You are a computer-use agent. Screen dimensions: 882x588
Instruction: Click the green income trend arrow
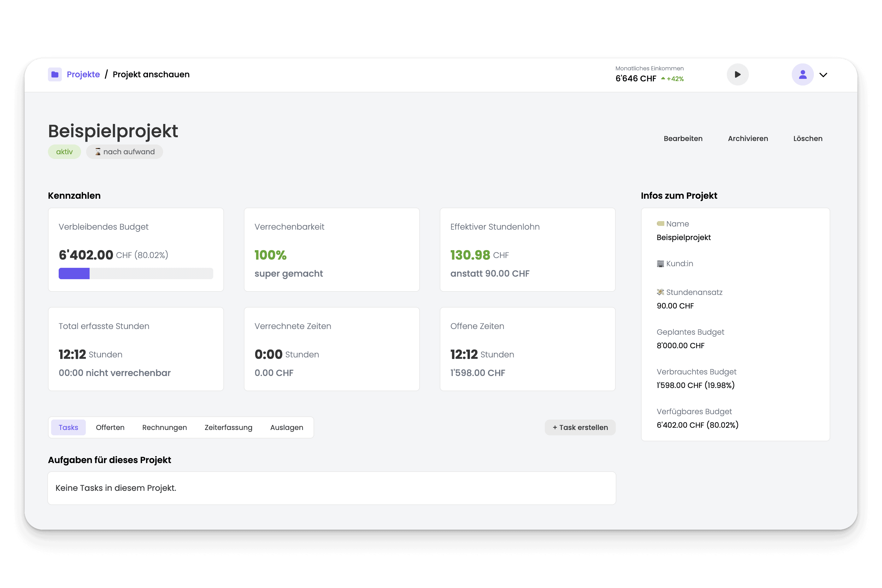663,78
